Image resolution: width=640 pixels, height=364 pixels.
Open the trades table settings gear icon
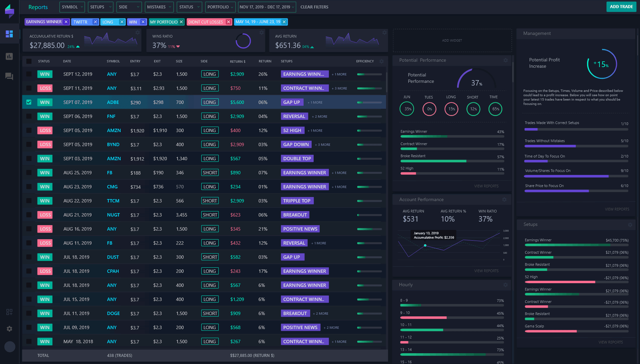[x=381, y=61]
